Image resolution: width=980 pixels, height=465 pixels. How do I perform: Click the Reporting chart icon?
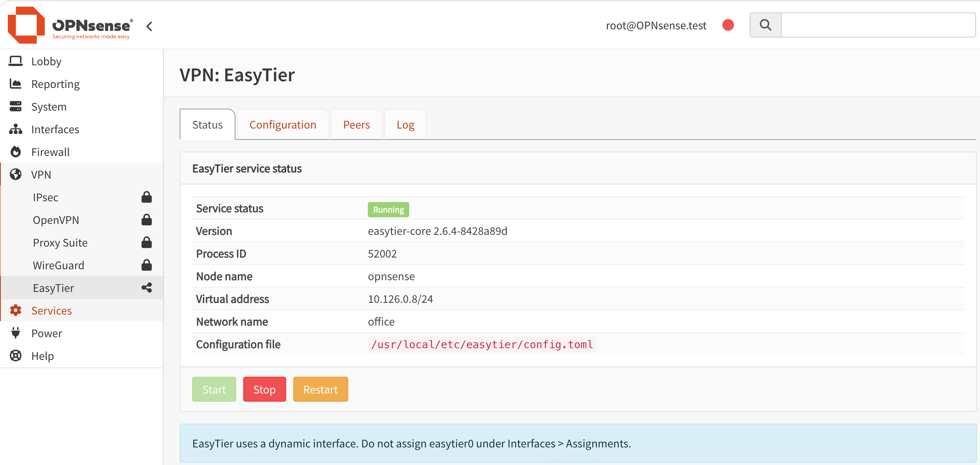16,84
